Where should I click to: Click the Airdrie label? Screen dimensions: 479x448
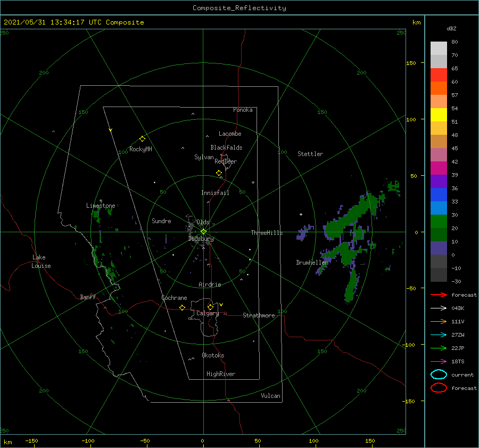(210, 284)
